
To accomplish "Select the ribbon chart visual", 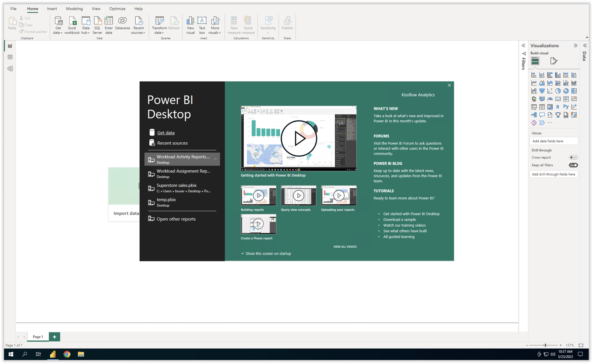I will pos(574,83).
